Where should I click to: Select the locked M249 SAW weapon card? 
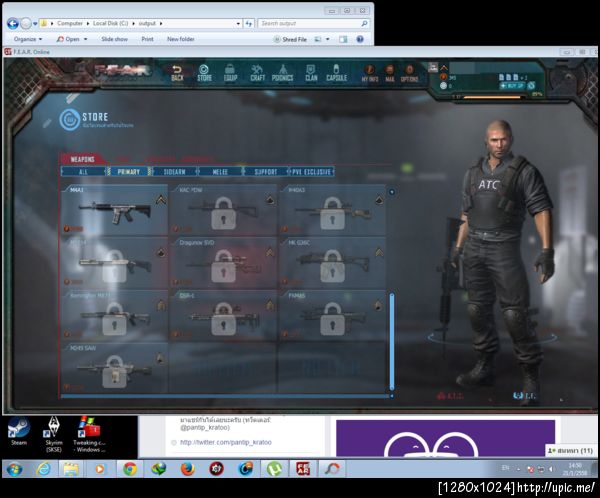(114, 368)
